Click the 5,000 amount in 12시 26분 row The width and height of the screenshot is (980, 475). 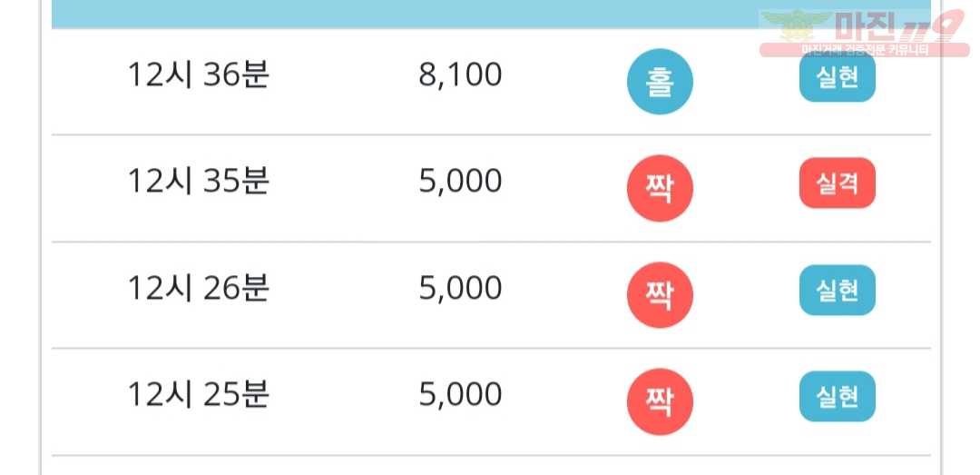tap(461, 289)
